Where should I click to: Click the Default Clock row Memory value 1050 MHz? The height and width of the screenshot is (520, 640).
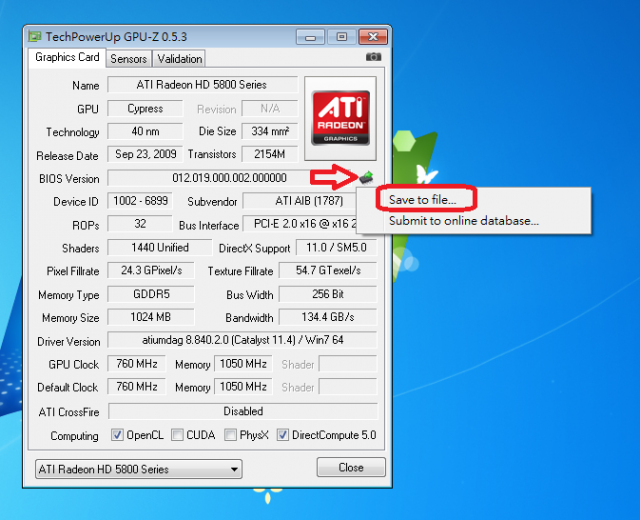tap(243, 386)
